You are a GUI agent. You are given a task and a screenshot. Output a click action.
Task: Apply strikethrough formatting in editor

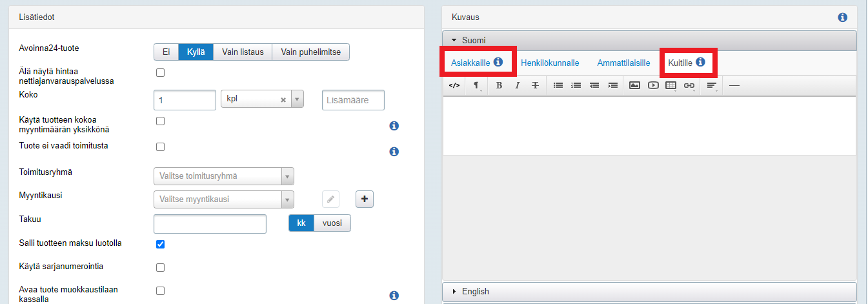coord(535,85)
